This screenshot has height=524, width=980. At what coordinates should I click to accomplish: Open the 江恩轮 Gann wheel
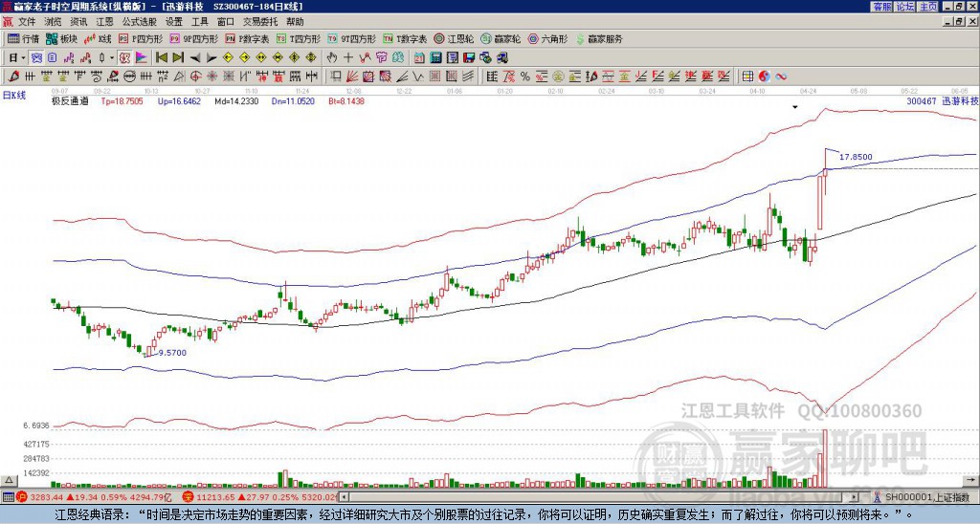click(454, 38)
